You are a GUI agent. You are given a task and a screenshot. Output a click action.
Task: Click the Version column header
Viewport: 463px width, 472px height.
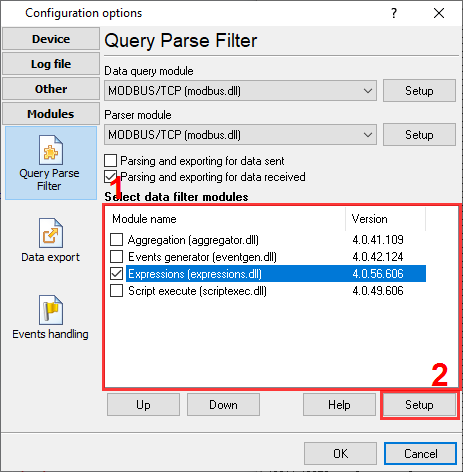[x=385, y=219]
